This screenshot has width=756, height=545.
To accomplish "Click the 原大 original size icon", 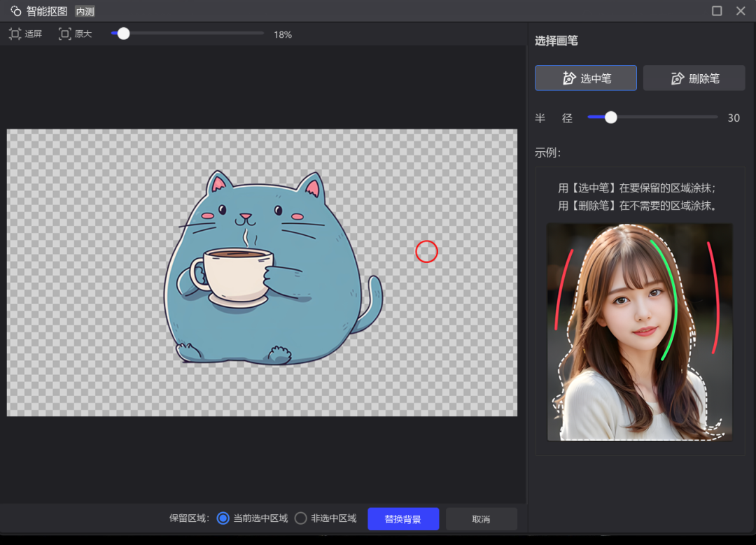I will point(65,34).
